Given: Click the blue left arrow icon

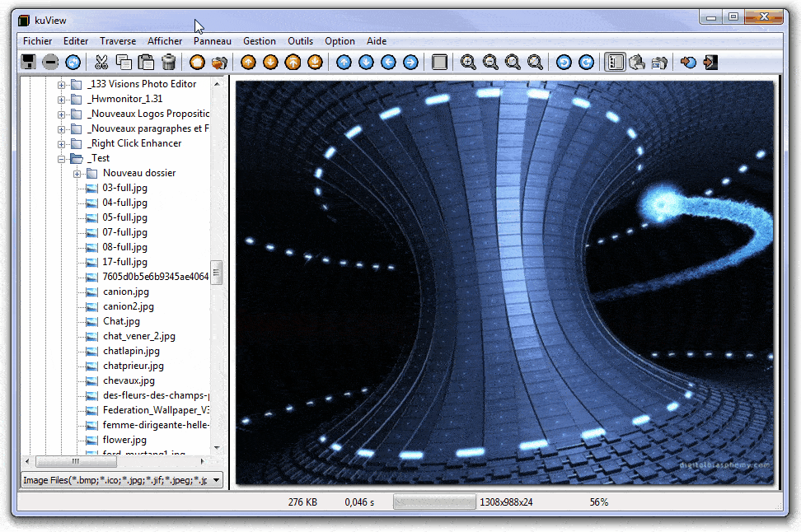Looking at the screenshot, I should coord(388,63).
